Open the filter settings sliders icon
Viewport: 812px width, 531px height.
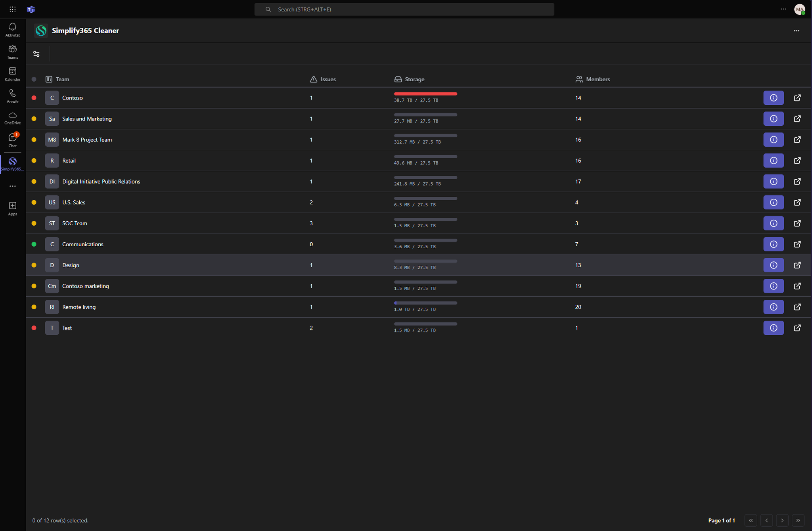(36, 54)
